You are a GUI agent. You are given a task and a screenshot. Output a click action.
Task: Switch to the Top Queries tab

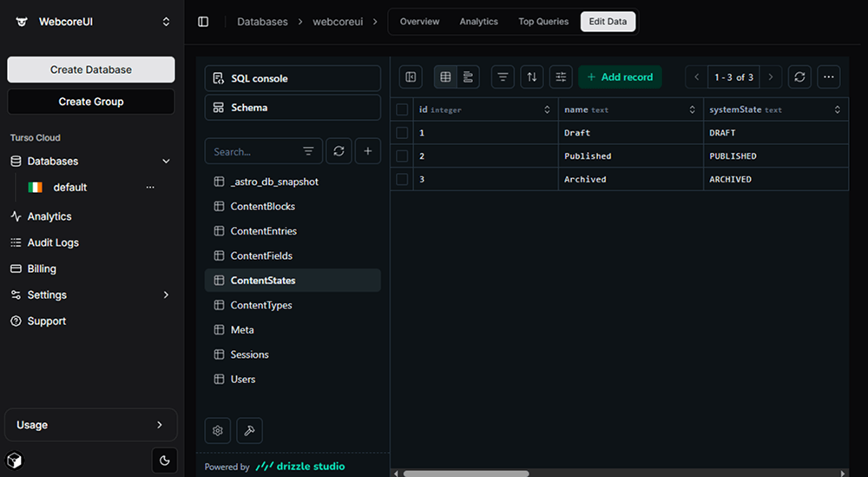pyautogui.click(x=543, y=22)
